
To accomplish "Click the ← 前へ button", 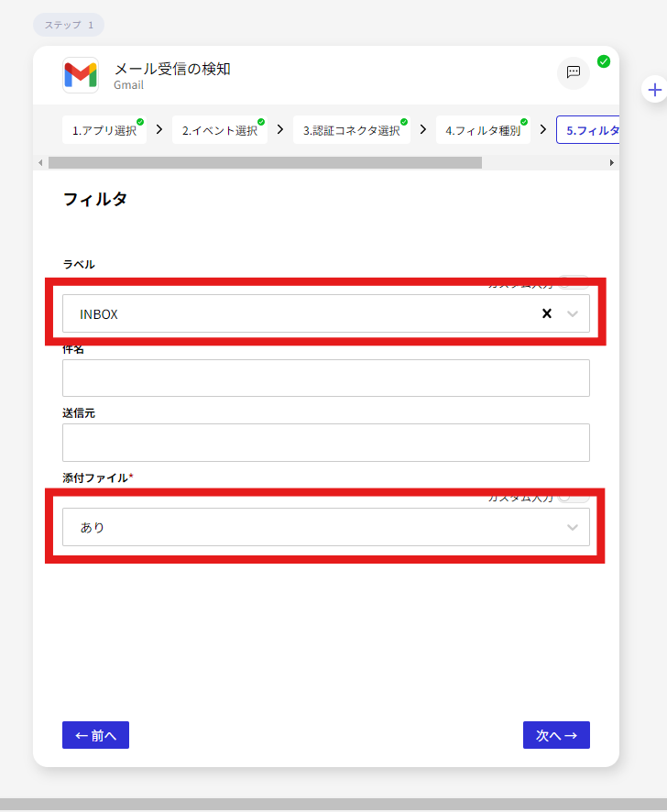I will (x=96, y=735).
